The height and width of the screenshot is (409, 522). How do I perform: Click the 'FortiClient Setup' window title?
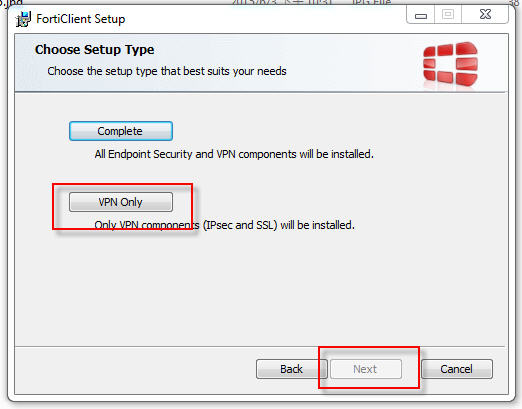[x=81, y=19]
